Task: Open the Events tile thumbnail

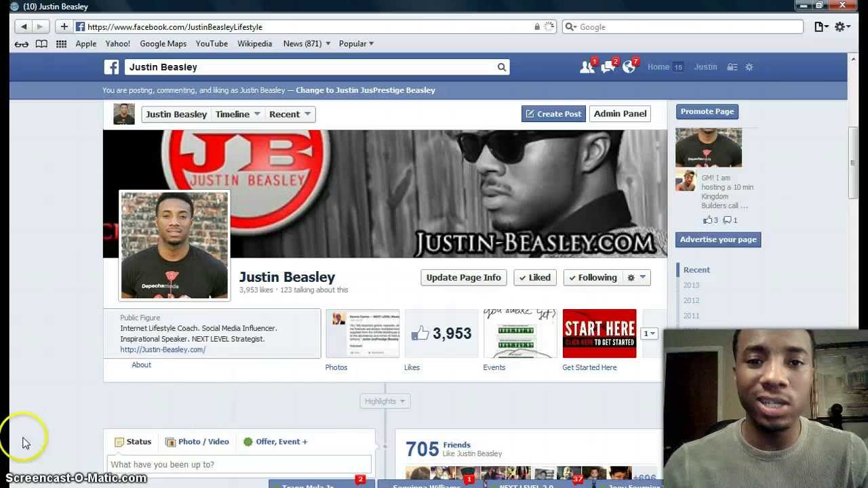Action: click(520, 333)
